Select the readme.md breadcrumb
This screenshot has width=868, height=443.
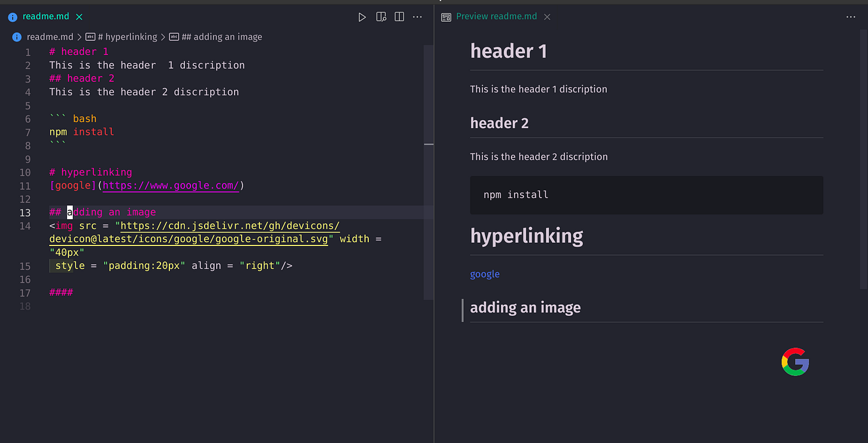(50, 36)
